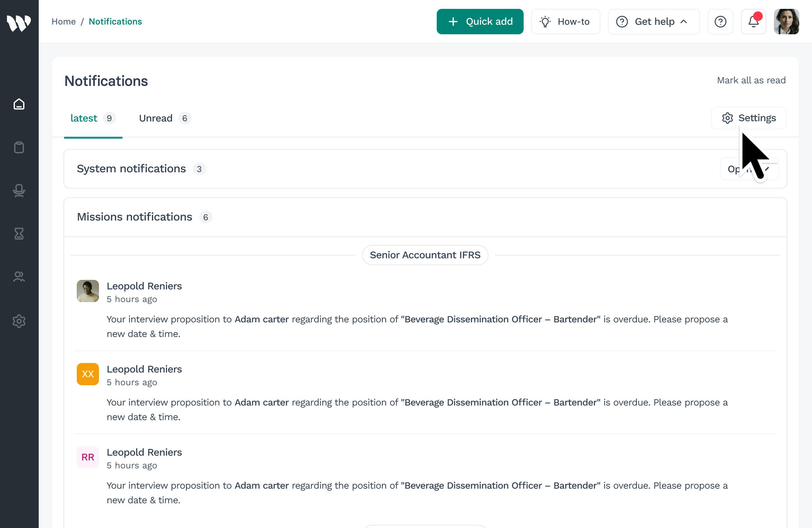Click the gear icon in sidebar
The width and height of the screenshot is (812, 528).
pyautogui.click(x=19, y=321)
